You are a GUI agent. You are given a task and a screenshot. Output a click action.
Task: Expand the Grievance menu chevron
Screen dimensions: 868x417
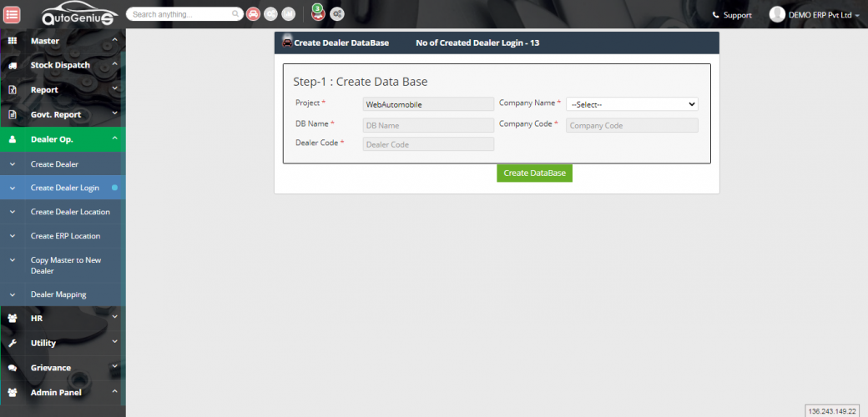point(114,366)
